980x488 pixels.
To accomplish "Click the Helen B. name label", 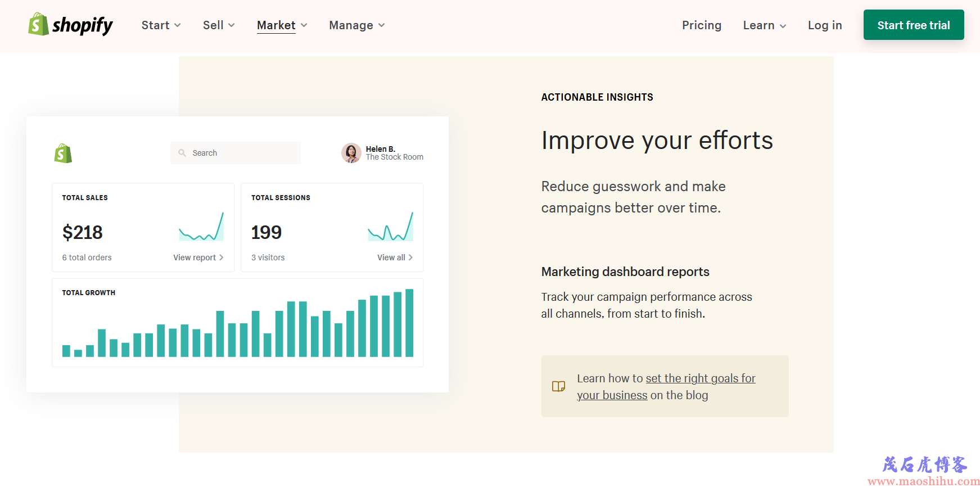I will click(x=381, y=149).
